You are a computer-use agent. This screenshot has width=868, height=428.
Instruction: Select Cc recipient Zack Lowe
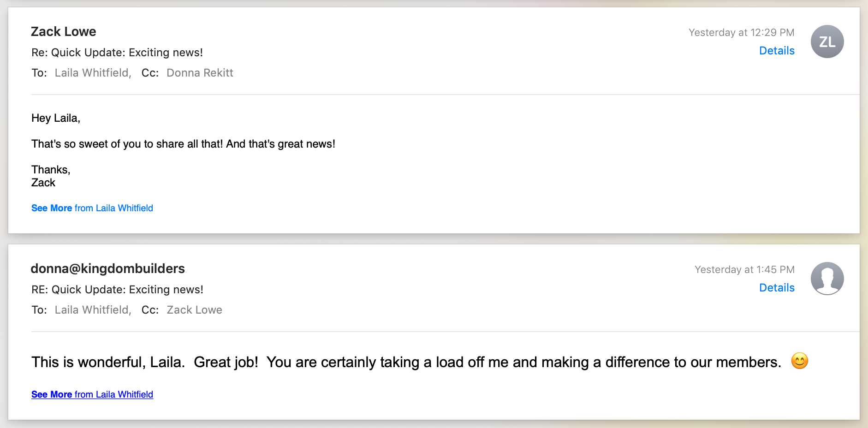click(x=194, y=310)
